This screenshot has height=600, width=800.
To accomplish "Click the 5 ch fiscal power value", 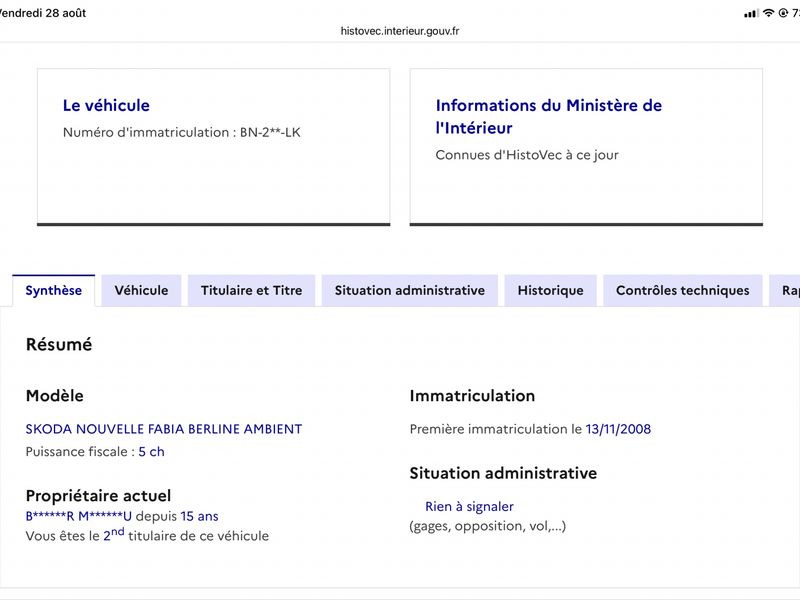I will [152, 452].
